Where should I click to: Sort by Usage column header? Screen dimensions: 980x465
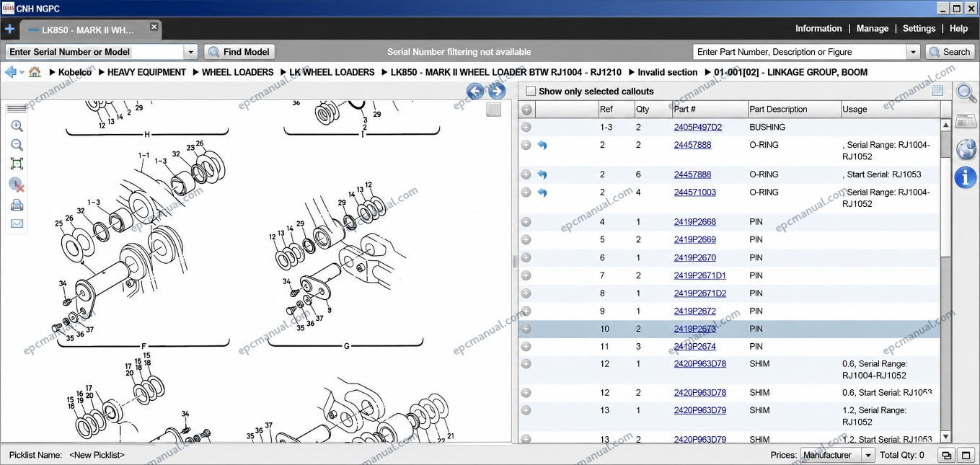pyautogui.click(x=890, y=110)
